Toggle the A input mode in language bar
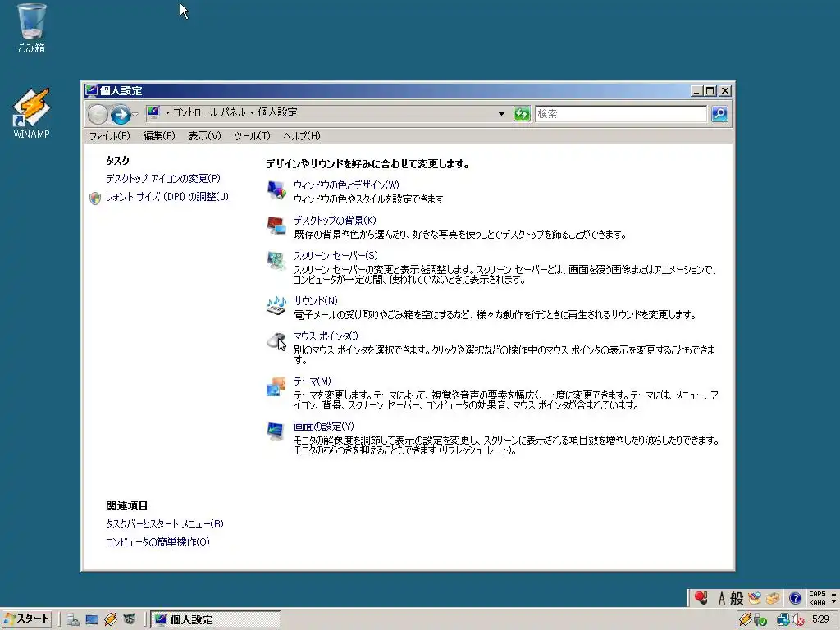Viewport: 840px width, 630px height. 722,598
